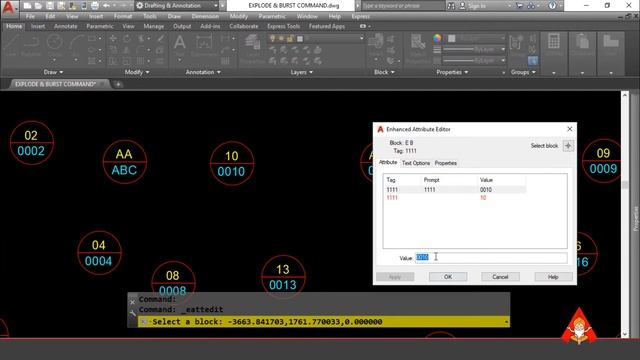
Task: Open the Format menu
Action: coord(123,16)
